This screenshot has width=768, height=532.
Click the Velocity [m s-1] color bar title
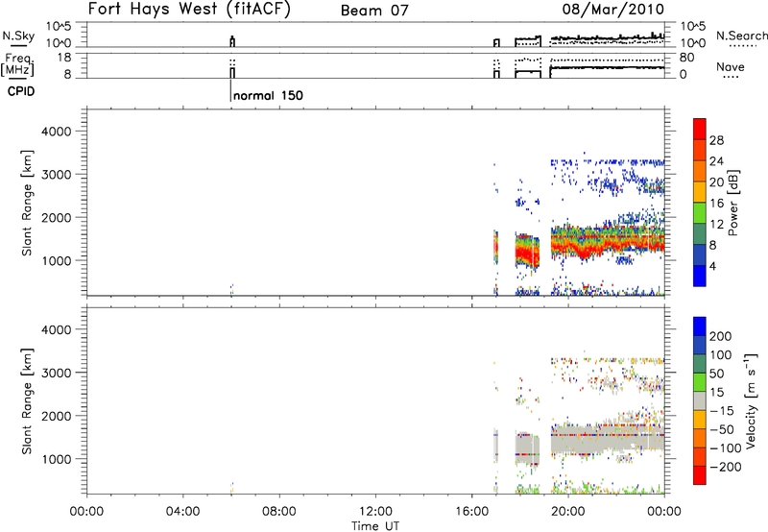[x=751, y=400]
